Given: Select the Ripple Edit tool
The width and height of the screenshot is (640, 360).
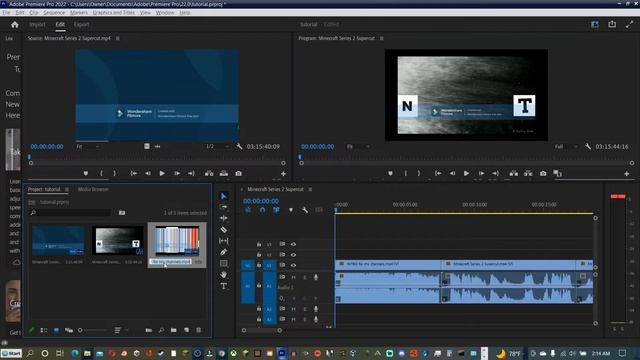Looking at the screenshot, I should 224,218.
